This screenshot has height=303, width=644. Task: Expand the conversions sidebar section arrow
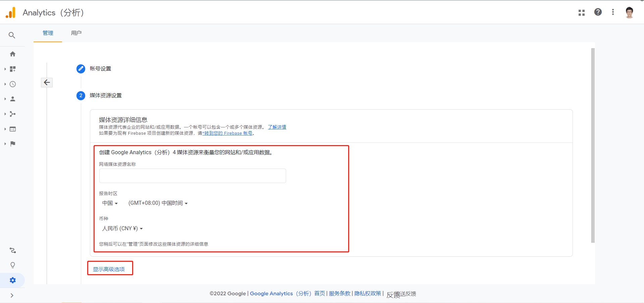coord(5,144)
